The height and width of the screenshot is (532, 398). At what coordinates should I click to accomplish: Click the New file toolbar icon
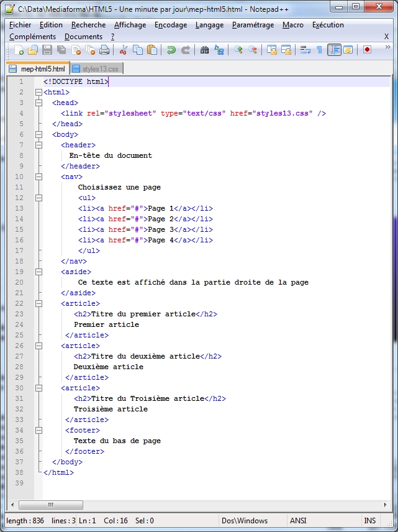pos(19,50)
